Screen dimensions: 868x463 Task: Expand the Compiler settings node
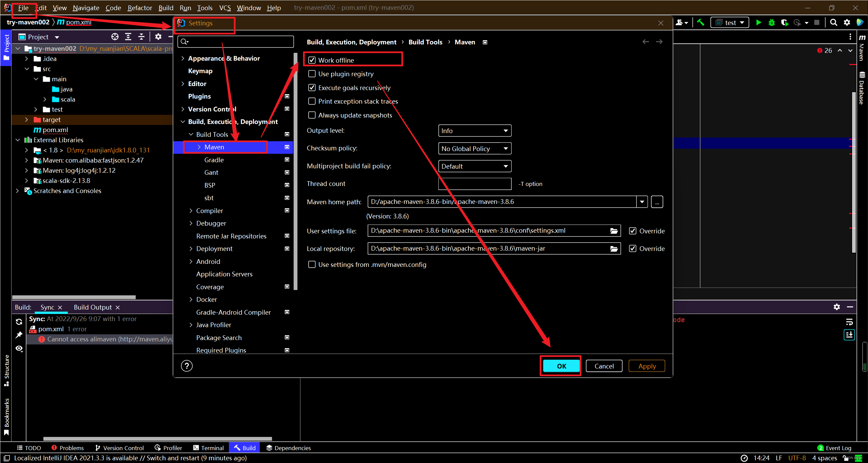[191, 211]
